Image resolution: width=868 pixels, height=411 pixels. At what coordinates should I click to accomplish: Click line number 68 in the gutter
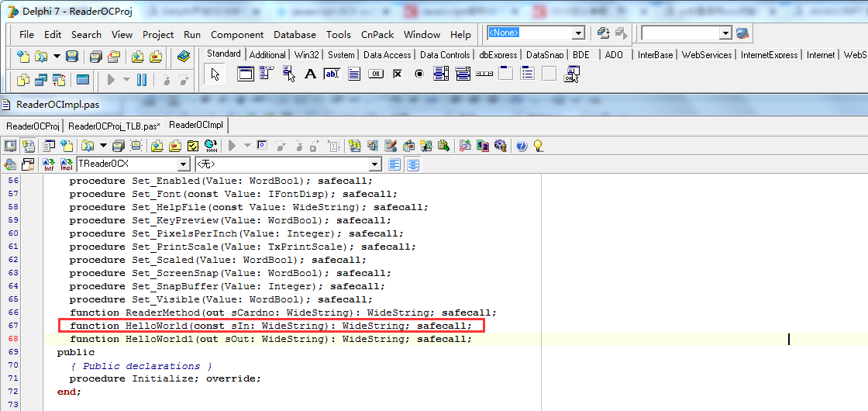coord(13,339)
